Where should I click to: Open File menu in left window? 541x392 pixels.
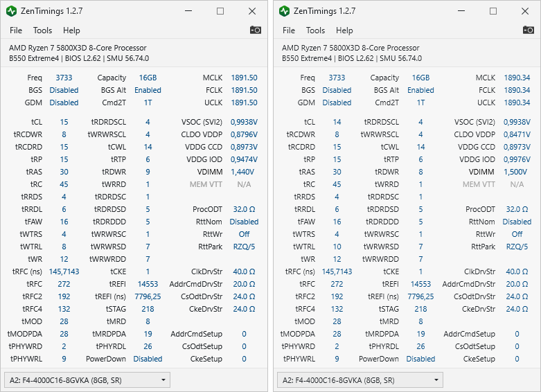pos(16,30)
